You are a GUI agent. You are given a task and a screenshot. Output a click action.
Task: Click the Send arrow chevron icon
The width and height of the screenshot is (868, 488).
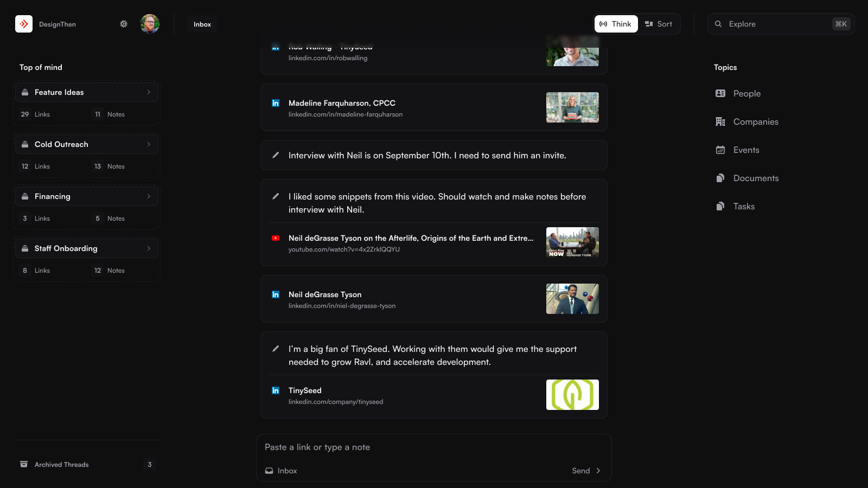point(598,471)
